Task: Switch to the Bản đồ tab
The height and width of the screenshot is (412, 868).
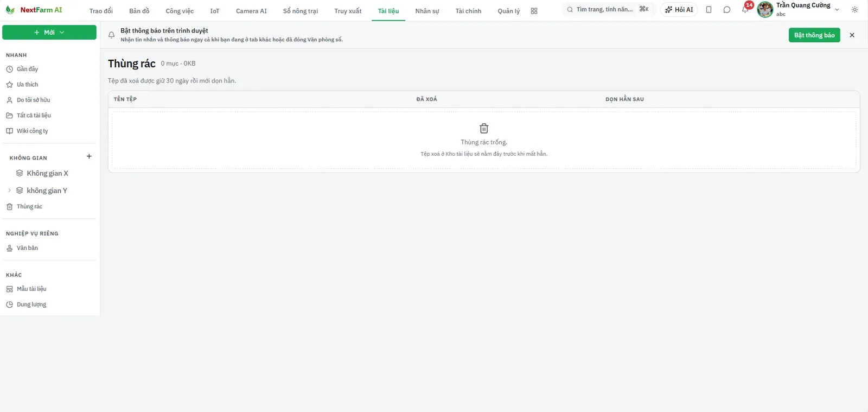Action: [139, 11]
